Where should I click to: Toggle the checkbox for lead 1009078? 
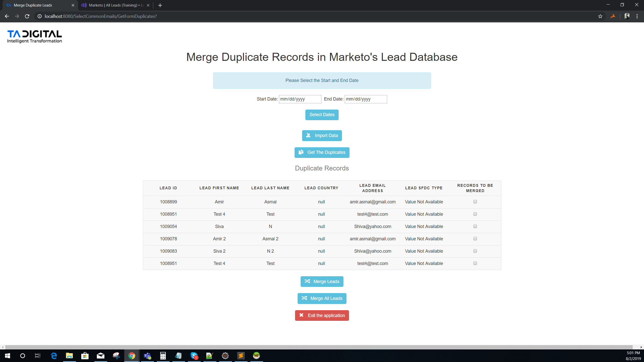[x=475, y=239]
